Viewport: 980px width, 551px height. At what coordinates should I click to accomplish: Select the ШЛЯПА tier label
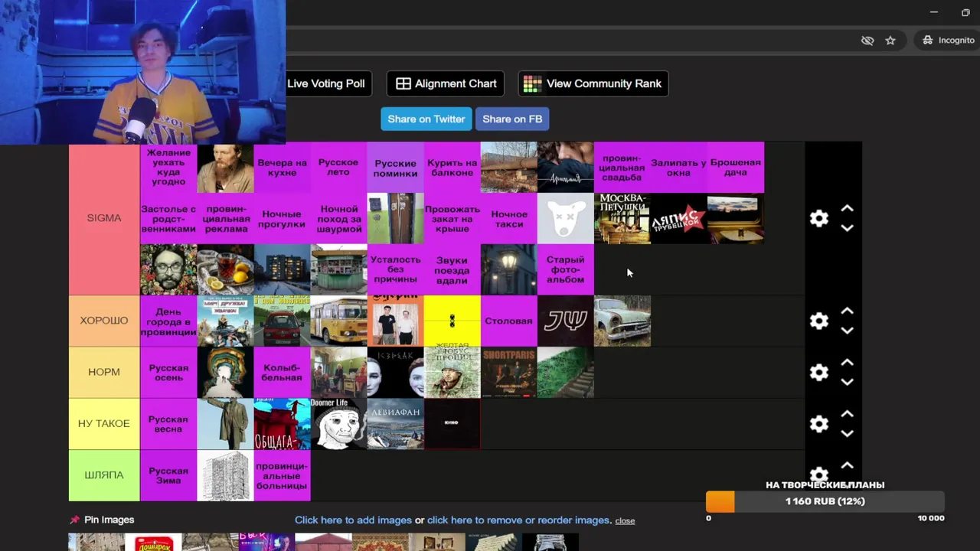(104, 474)
